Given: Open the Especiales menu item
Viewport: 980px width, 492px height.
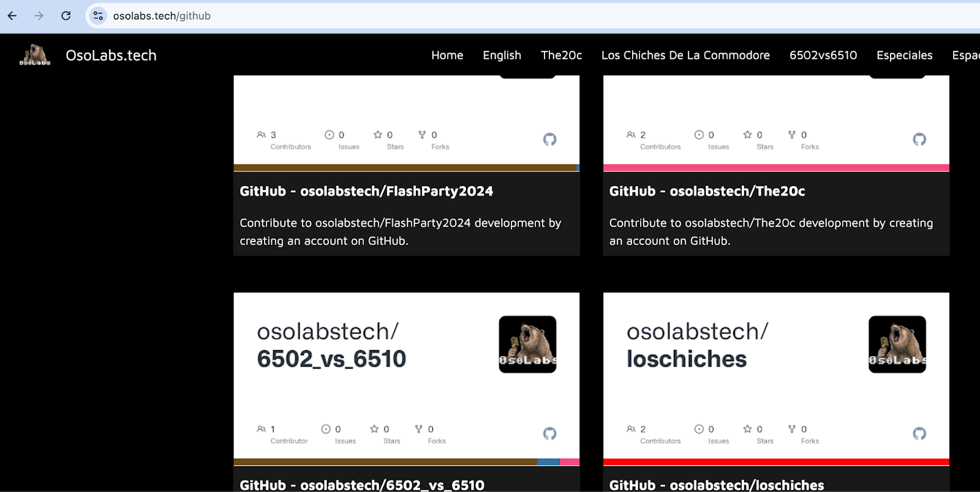Looking at the screenshot, I should coord(904,55).
